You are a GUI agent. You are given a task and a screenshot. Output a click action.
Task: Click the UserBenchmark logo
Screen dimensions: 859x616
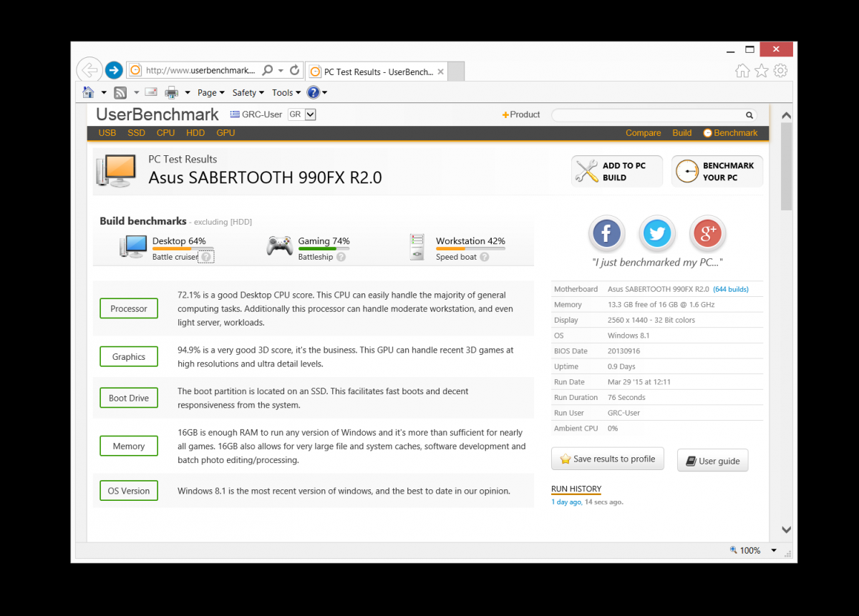[x=157, y=114]
